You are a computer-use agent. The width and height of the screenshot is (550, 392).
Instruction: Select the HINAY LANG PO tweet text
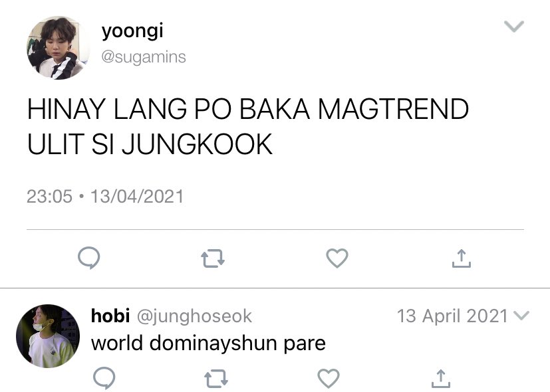247,126
